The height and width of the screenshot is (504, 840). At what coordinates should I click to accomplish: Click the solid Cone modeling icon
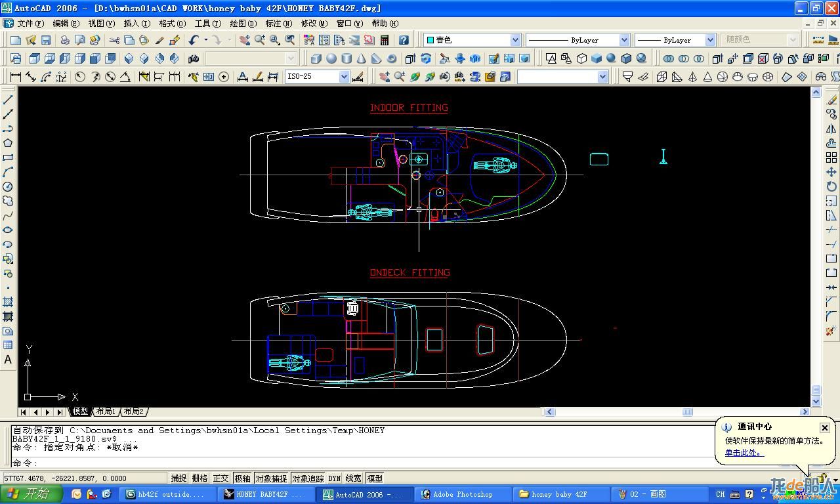pyautogui.click(x=362, y=58)
